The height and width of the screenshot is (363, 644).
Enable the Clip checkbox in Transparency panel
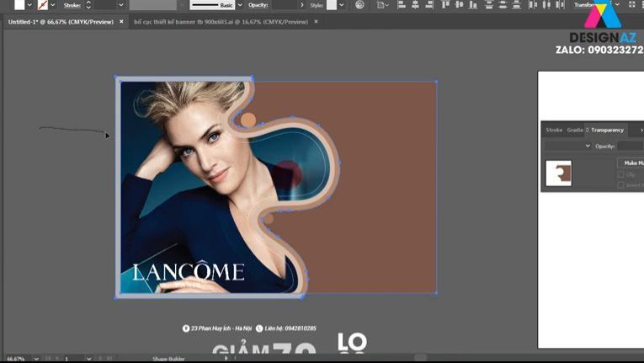coord(621,174)
